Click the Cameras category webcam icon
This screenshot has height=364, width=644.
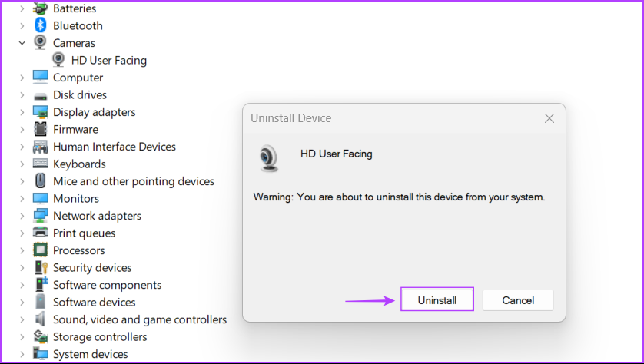pyautogui.click(x=41, y=43)
